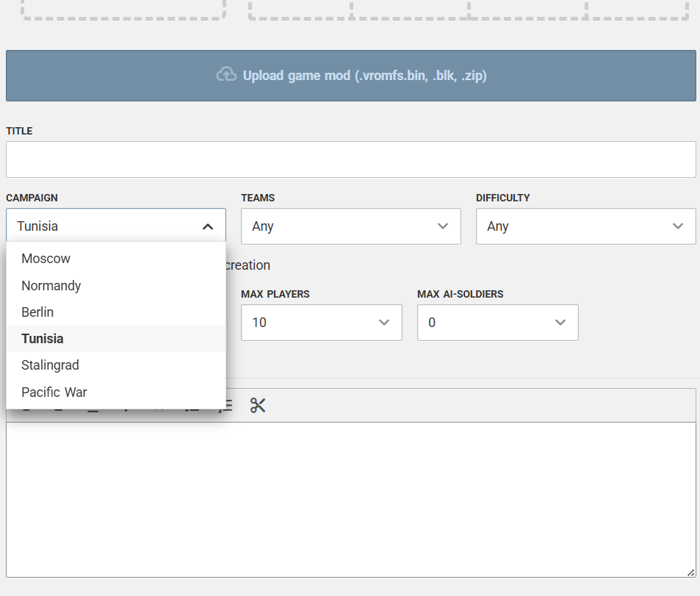This screenshot has width=700, height=596.
Task: Click the Upload game mod button
Action: (351, 76)
